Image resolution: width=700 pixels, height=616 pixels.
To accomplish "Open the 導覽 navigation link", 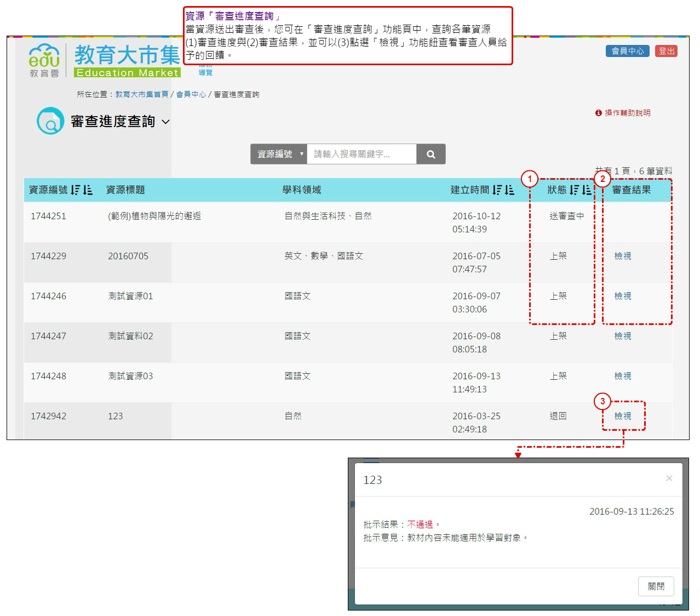I will pos(205,72).
